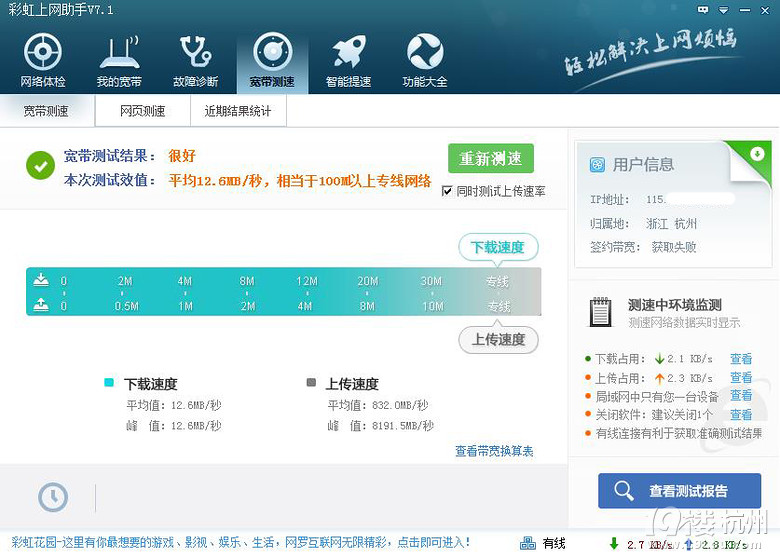780x557 pixels.
Task: Click the 30M marker on speed bar
Action: [431, 281]
